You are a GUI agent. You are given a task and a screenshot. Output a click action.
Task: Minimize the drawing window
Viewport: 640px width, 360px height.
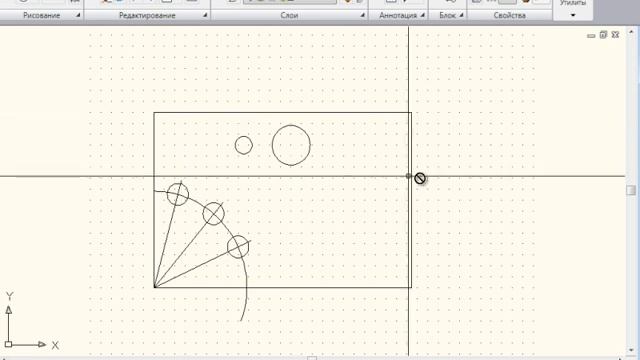tap(591, 36)
